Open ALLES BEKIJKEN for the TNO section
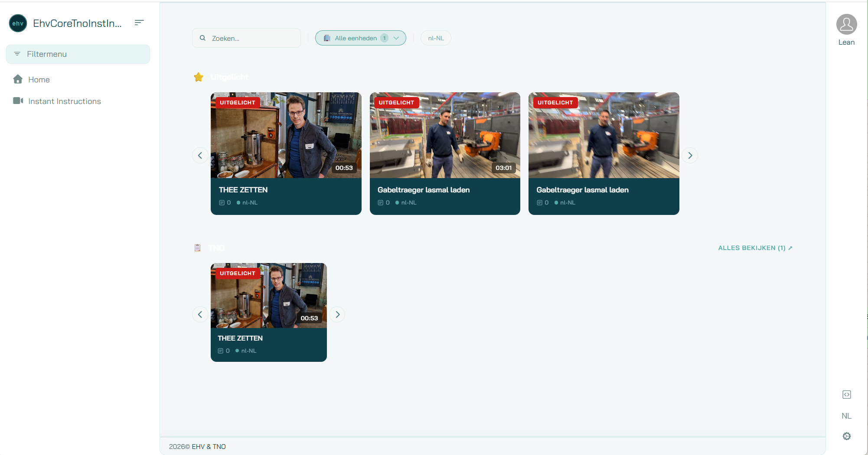The height and width of the screenshot is (455, 868). (x=754, y=248)
